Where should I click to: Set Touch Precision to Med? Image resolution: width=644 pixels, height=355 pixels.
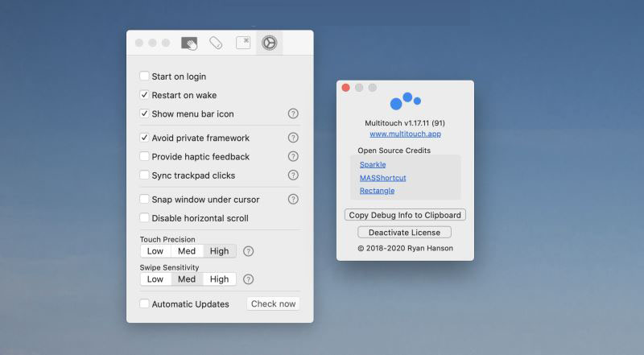[x=187, y=251]
